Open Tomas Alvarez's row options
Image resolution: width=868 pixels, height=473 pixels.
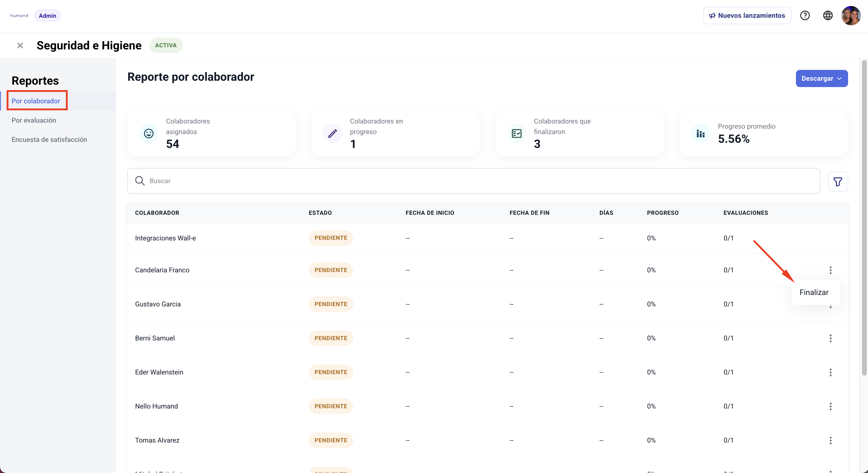[830, 440]
